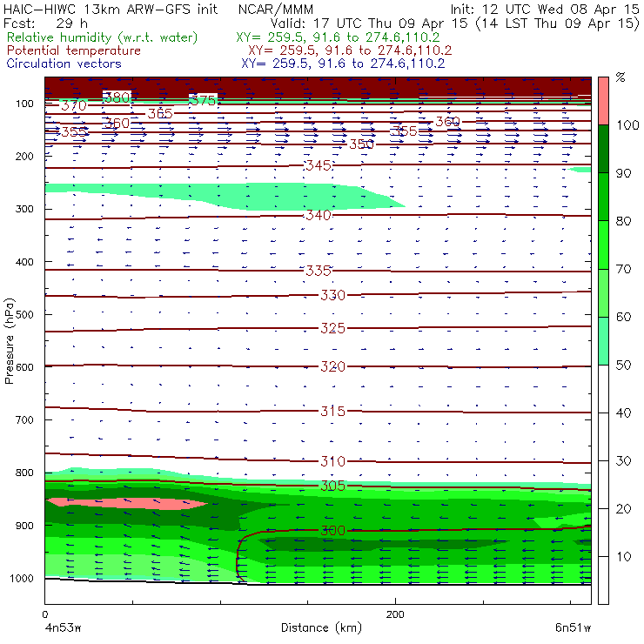Image resolution: width=644 pixels, height=644 pixels.
Task: Click the '%' unit label above colorbar
Action: point(621,77)
